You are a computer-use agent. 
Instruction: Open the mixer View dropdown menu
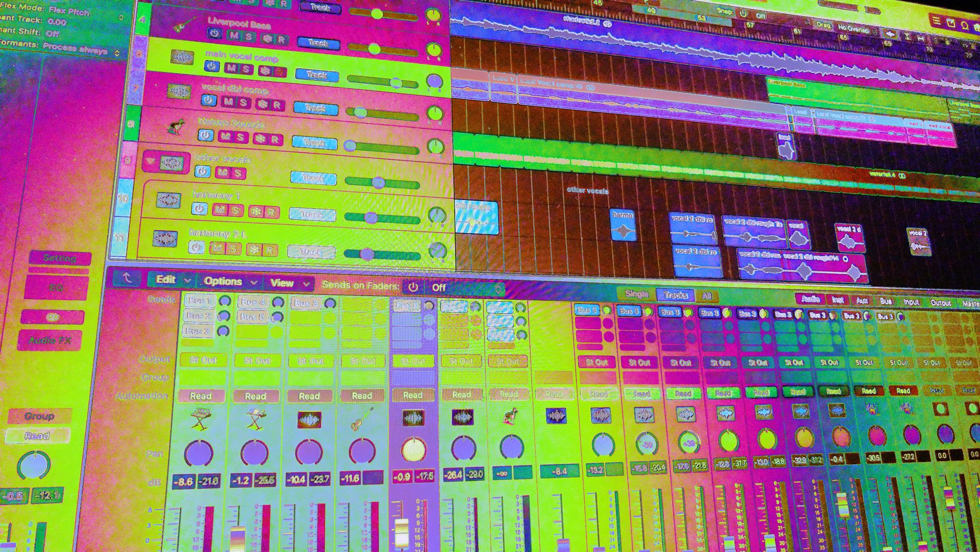[290, 283]
